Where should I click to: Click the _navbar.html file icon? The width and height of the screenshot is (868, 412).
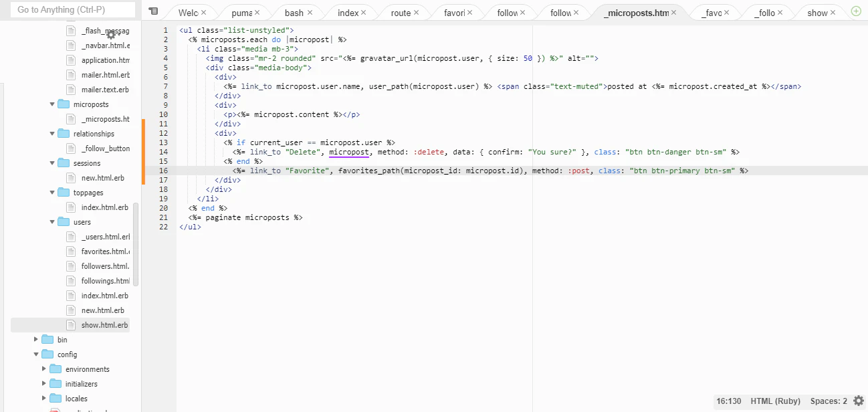pyautogui.click(x=70, y=45)
